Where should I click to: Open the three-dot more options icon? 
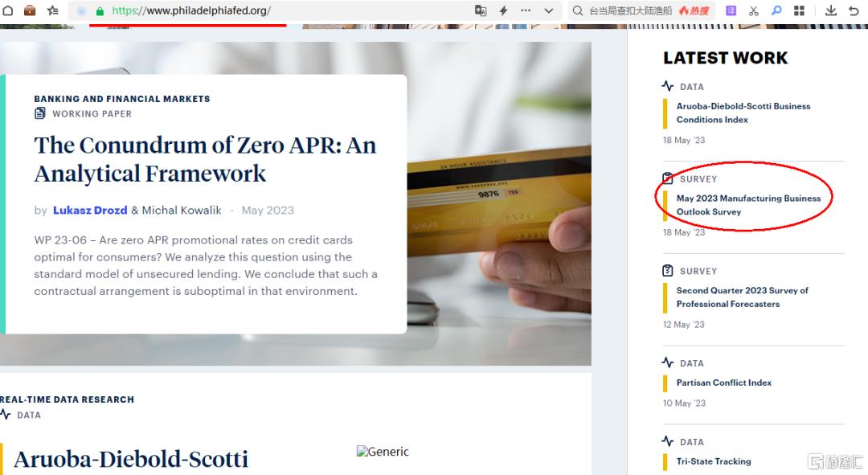tap(526, 10)
